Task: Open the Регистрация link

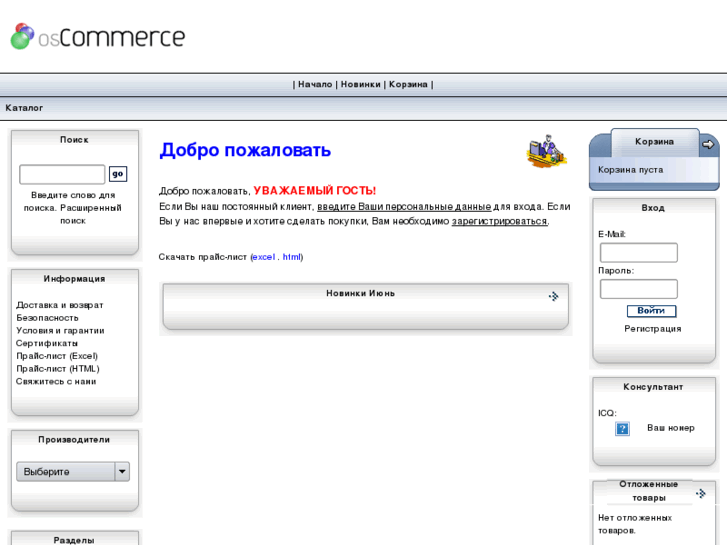Action: [x=653, y=328]
